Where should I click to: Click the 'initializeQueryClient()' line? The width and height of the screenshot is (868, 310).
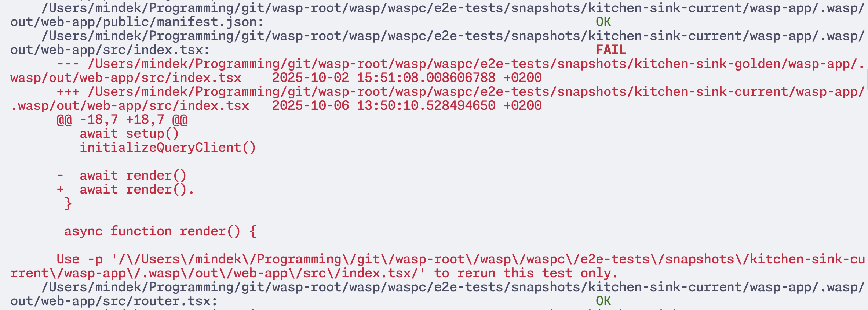click(x=168, y=148)
